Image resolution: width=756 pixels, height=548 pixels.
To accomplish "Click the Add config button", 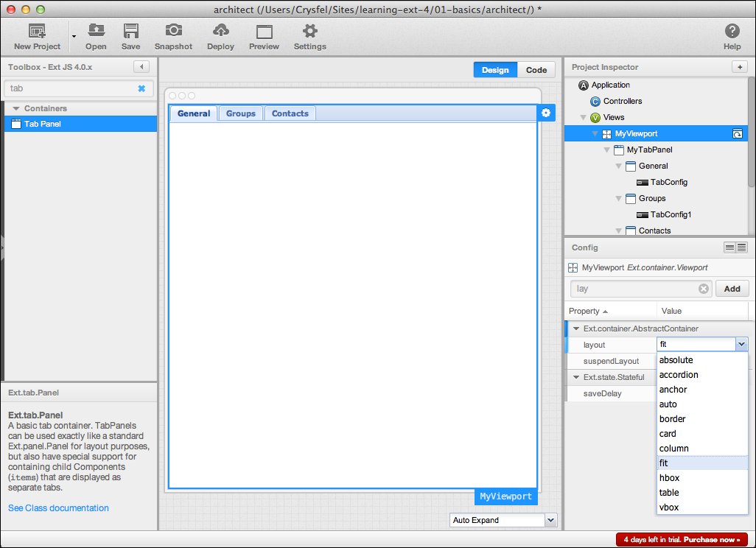I will pos(732,289).
